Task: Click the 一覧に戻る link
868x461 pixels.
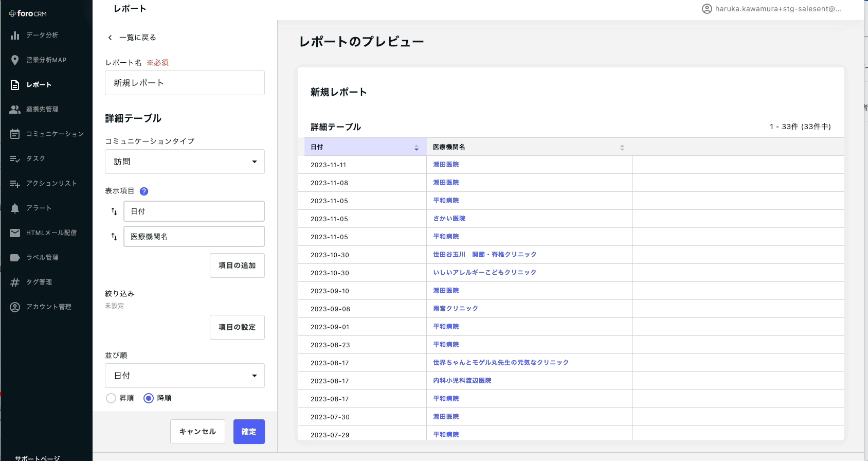Action: 138,38
